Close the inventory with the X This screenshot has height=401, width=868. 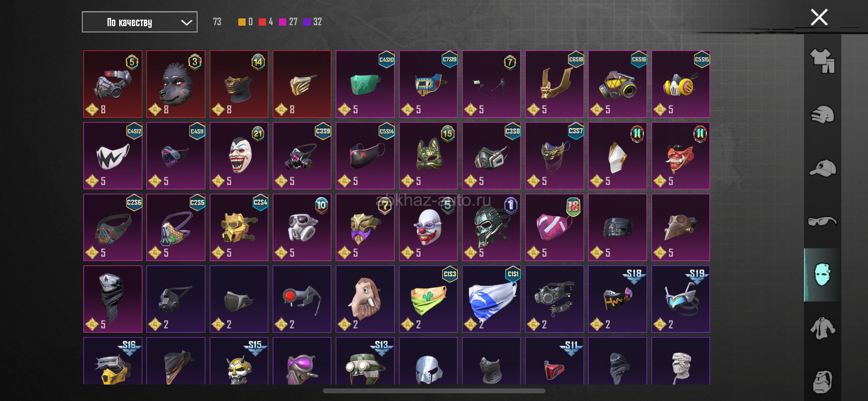click(x=819, y=17)
